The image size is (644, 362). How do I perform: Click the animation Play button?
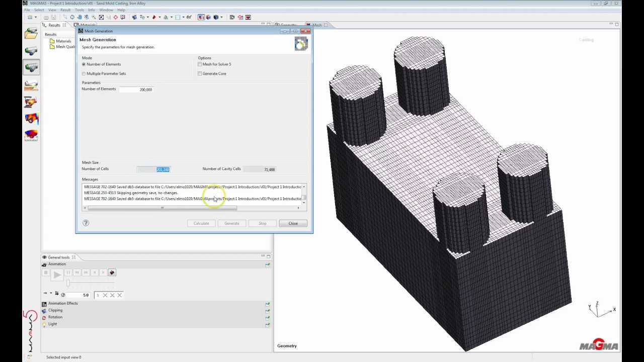(57, 275)
